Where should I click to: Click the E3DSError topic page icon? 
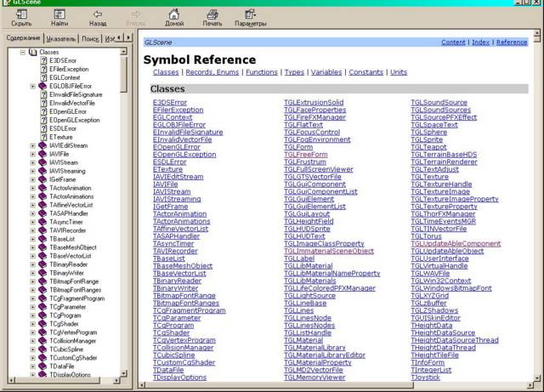pyautogui.click(x=43, y=60)
